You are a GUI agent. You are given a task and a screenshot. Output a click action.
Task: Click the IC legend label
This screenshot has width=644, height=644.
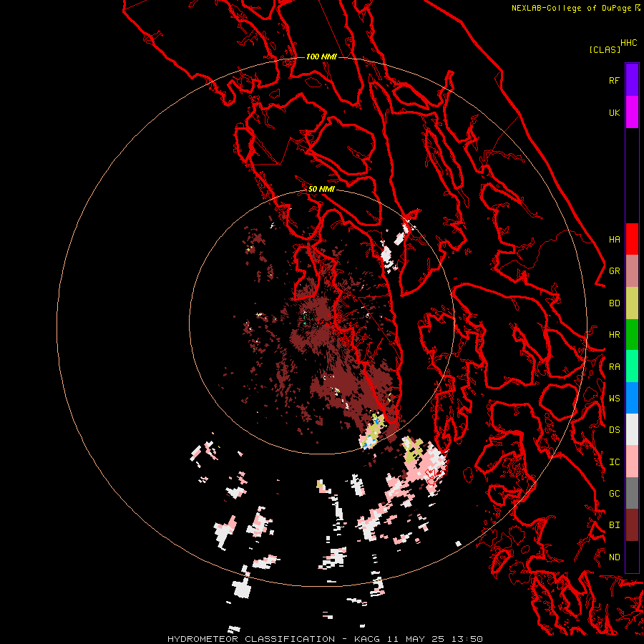[614, 462]
